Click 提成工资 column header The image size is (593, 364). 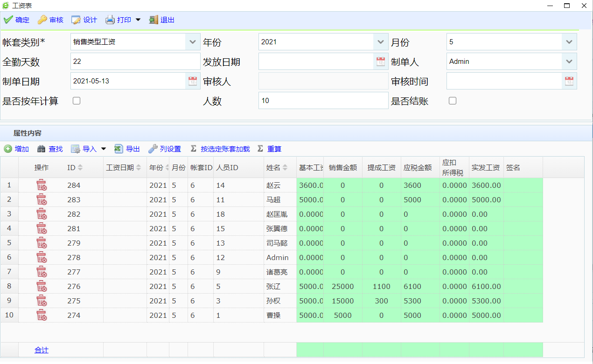(x=382, y=168)
